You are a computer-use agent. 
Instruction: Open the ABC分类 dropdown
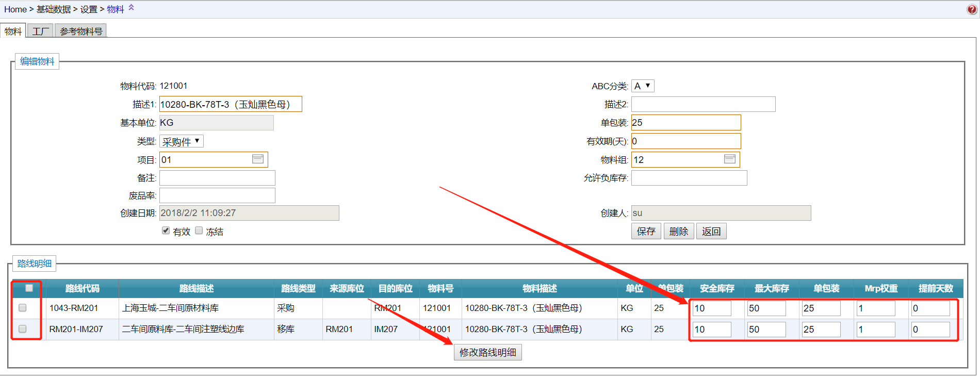[x=643, y=86]
